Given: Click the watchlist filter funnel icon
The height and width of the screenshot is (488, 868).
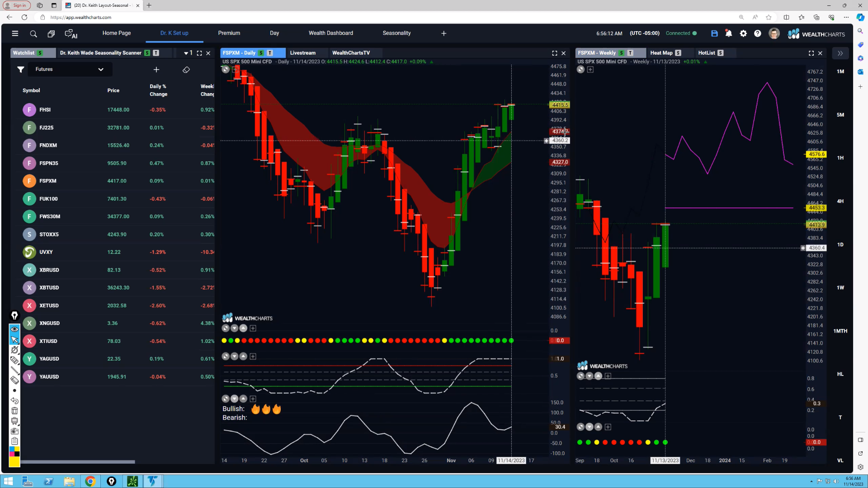Looking at the screenshot, I should pyautogui.click(x=20, y=69).
